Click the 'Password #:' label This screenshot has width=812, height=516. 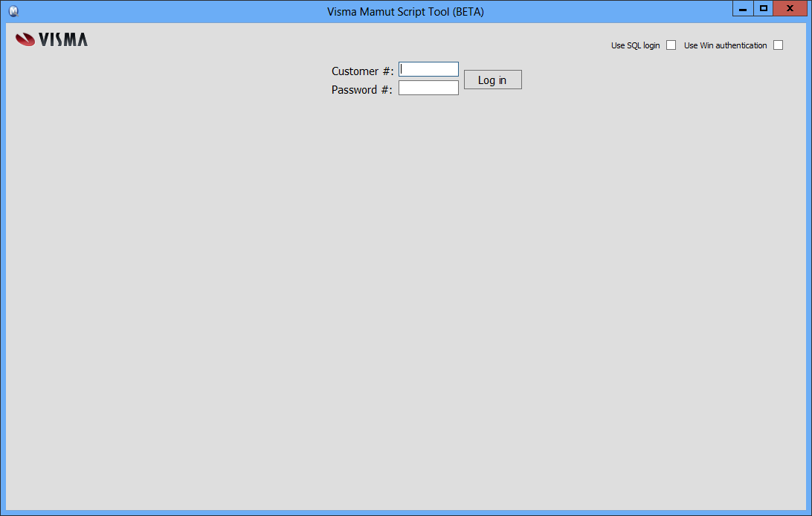362,90
